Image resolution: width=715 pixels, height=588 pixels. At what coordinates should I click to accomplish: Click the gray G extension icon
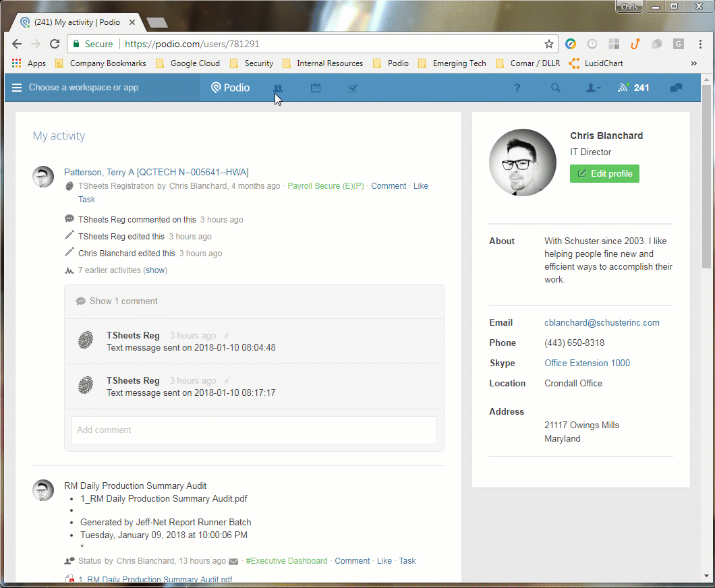(679, 45)
